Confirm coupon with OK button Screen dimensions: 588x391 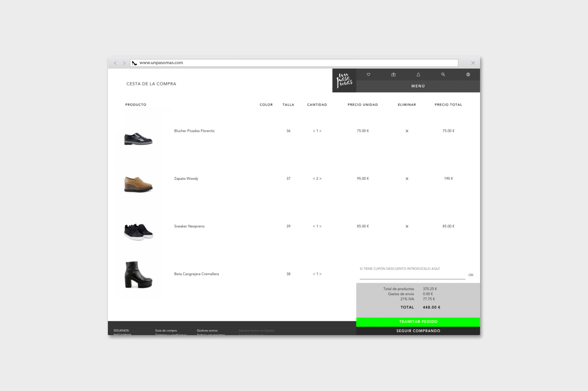point(471,275)
